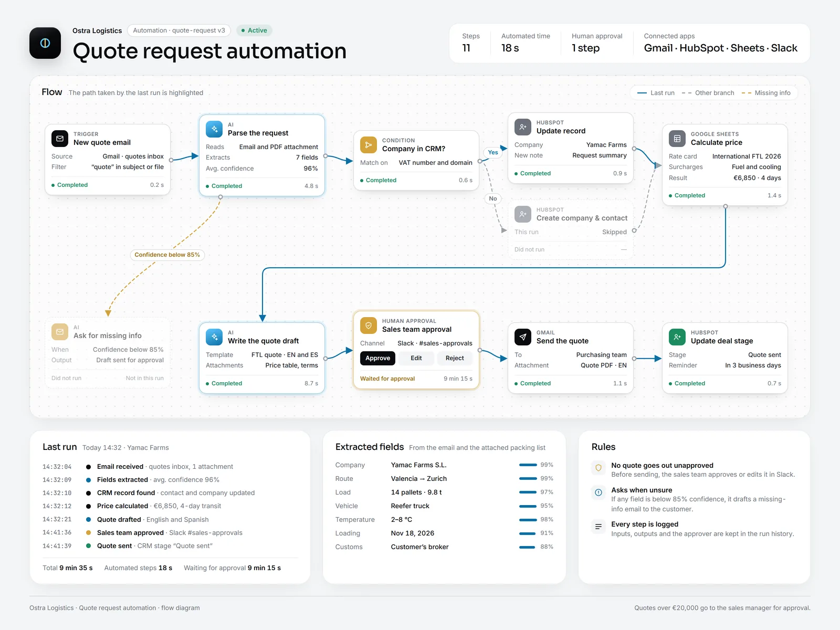Click the Sales team approved log entry
The height and width of the screenshot is (630, 840).
pyautogui.click(x=170, y=533)
